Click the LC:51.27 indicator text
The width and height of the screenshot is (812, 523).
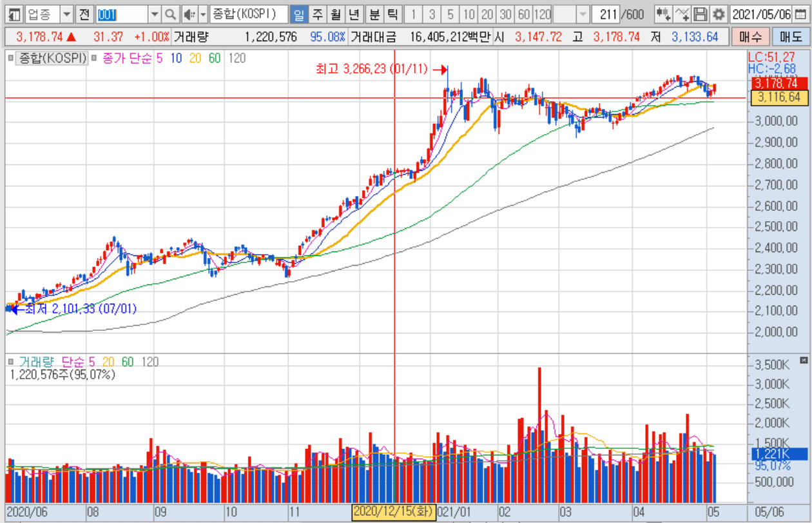pyautogui.click(x=771, y=57)
